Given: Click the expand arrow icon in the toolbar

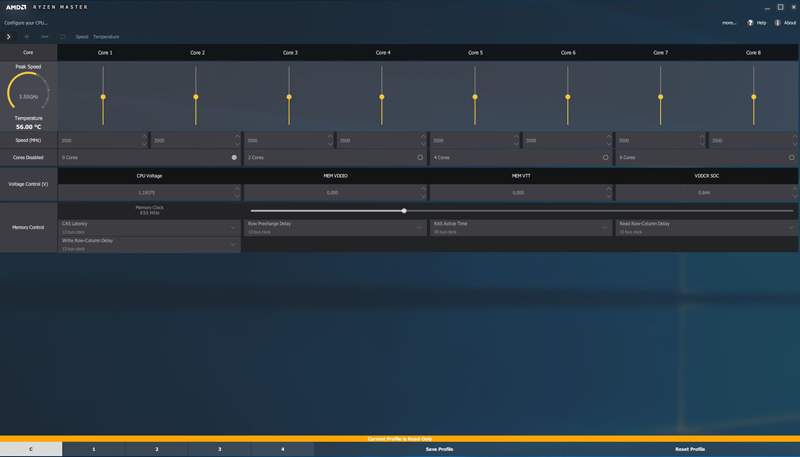Looking at the screenshot, I should [9, 37].
